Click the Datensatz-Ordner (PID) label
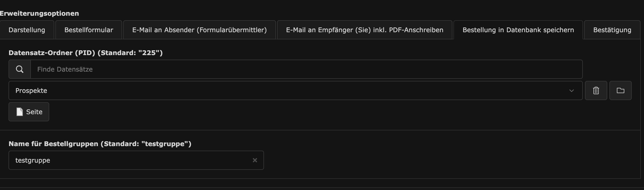Image resolution: width=644 pixels, height=190 pixels. [85, 53]
